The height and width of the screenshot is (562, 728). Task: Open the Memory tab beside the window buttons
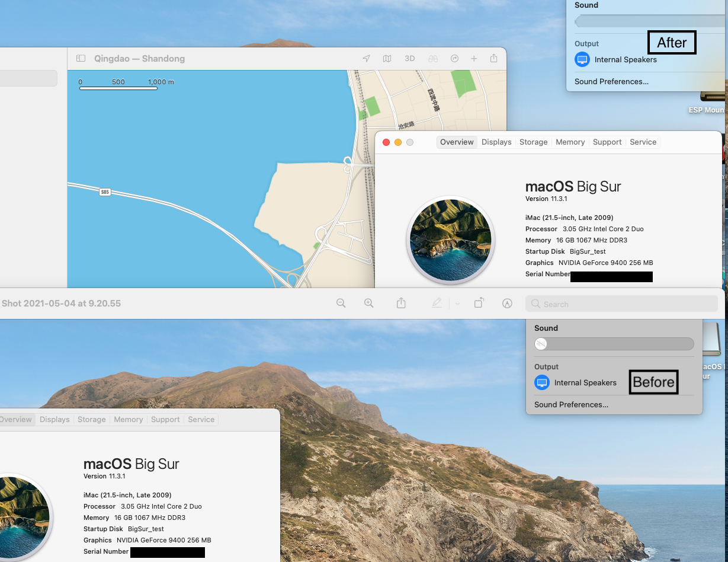570,142
